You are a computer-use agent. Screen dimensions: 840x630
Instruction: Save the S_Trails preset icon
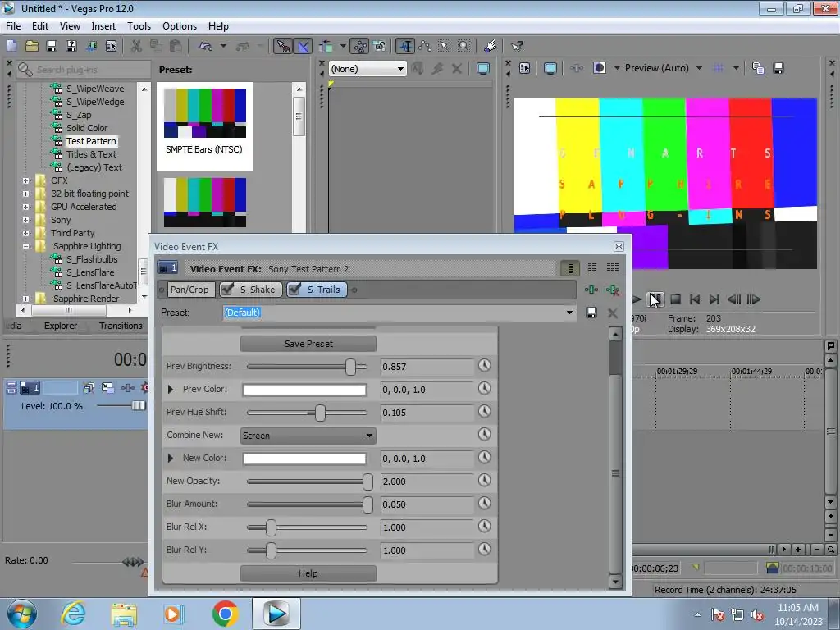coord(591,313)
